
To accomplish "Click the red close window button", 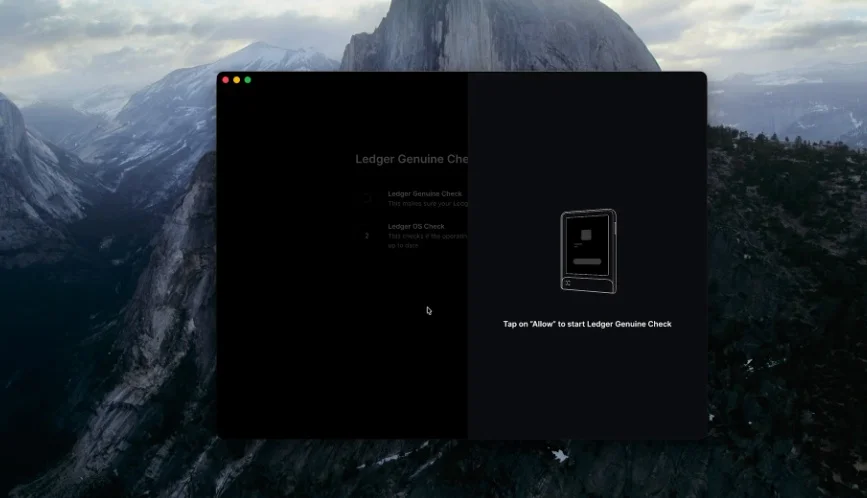I will click(226, 80).
